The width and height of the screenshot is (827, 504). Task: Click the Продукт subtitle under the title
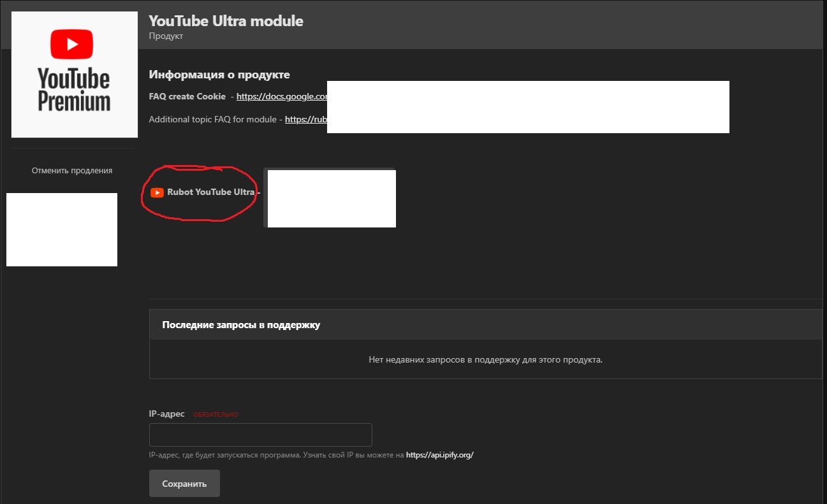(x=166, y=36)
